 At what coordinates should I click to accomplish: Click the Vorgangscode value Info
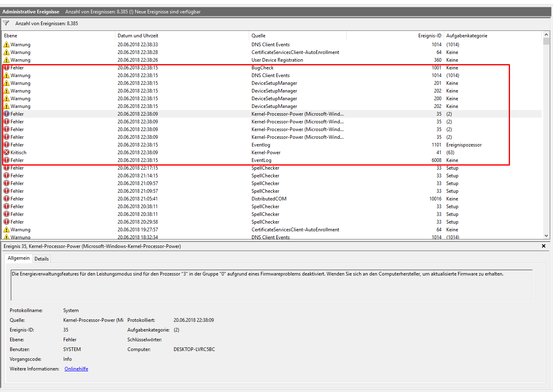coord(67,359)
